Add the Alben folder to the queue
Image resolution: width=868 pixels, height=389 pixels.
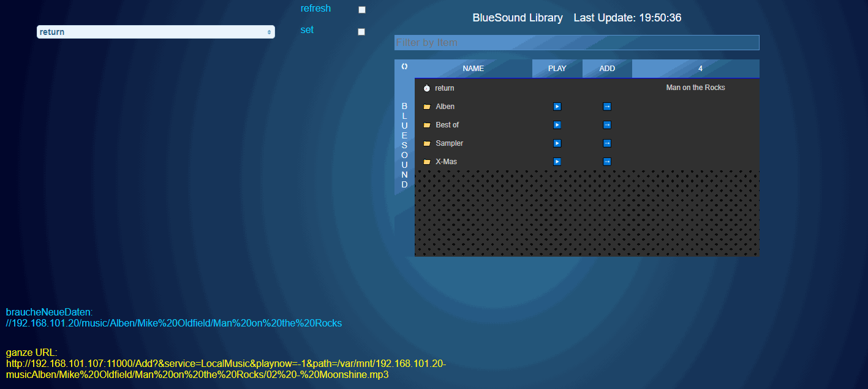(x=607, y=107)
